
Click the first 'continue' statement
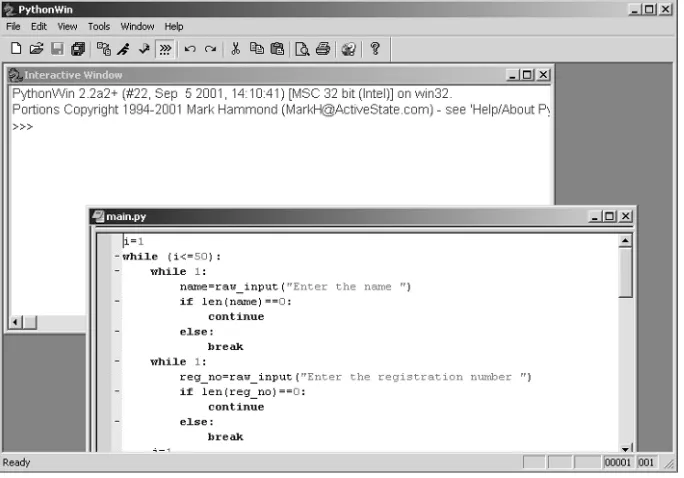tap(236, 317)
